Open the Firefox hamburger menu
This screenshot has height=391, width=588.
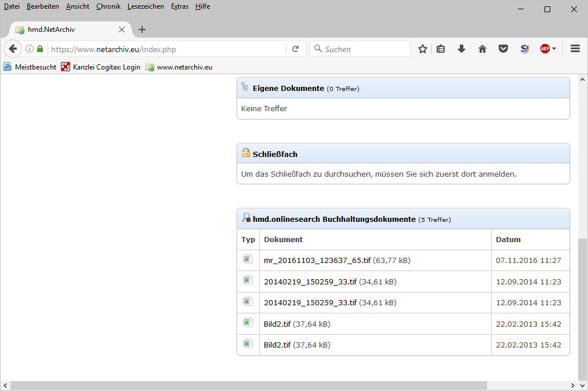point(575,49)
